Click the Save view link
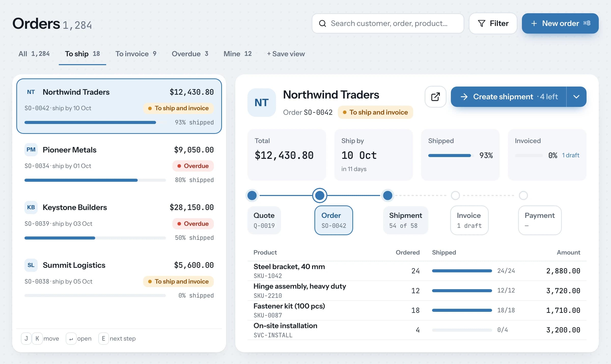 [x=286, y=54]
